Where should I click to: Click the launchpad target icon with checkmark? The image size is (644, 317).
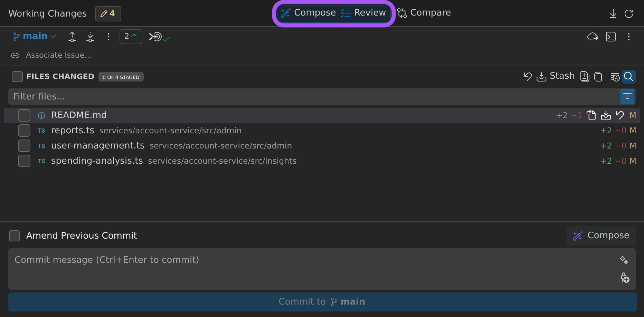point(159,37)
